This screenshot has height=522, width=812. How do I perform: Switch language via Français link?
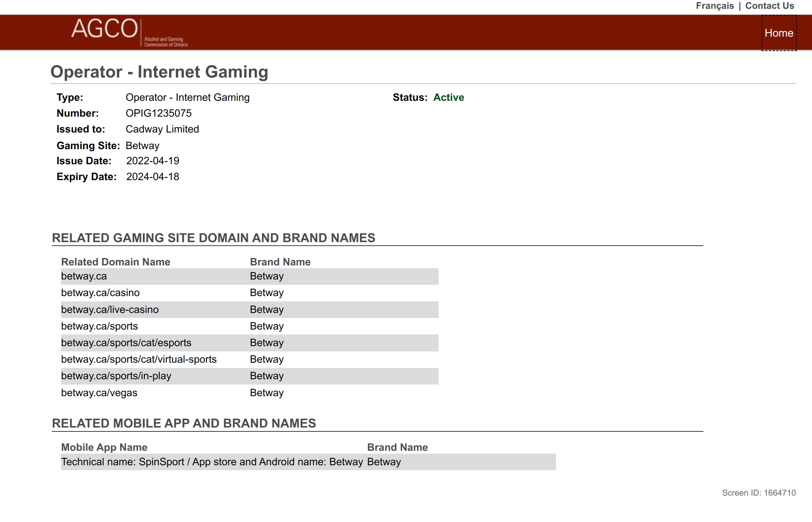[x=714, y=6]
